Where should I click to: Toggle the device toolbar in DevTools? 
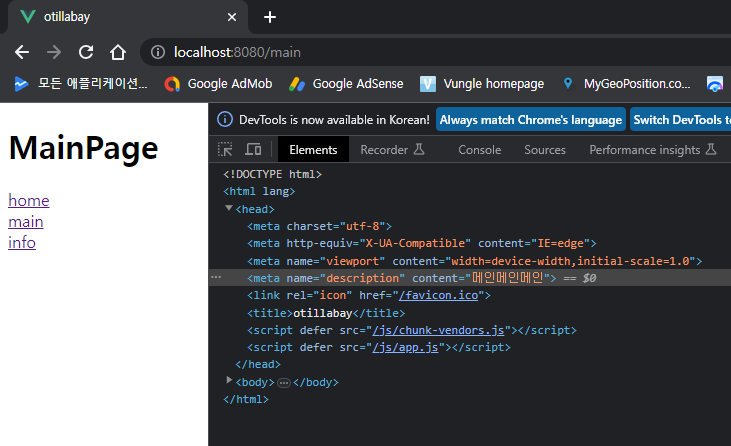253,150
